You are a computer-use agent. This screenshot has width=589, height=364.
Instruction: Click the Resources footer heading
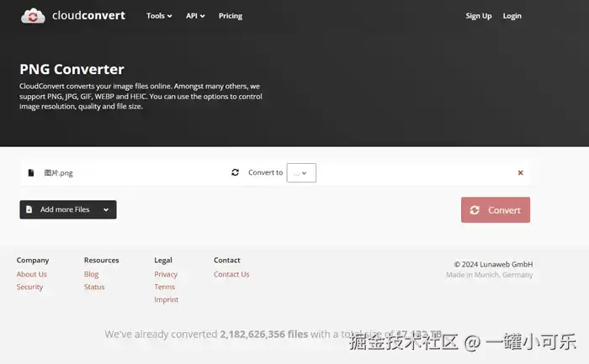coord(102,260)
